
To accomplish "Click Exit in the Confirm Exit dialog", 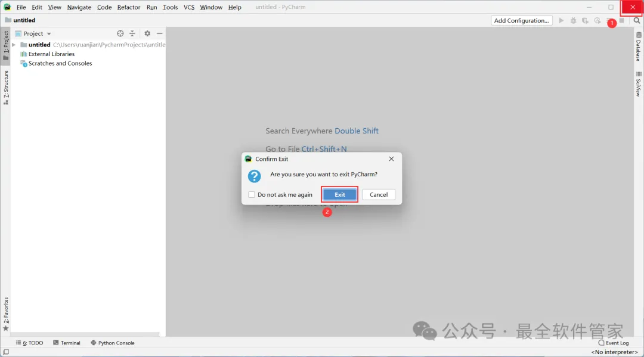I will point(340,194).
